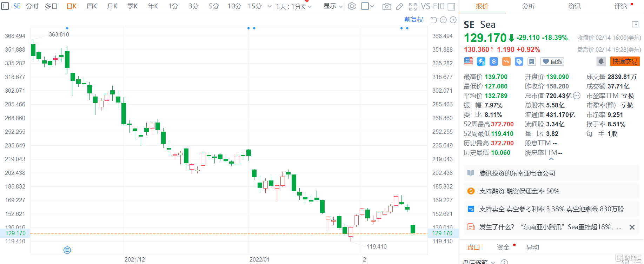Click the VS compare button

[x=425, y=6]
